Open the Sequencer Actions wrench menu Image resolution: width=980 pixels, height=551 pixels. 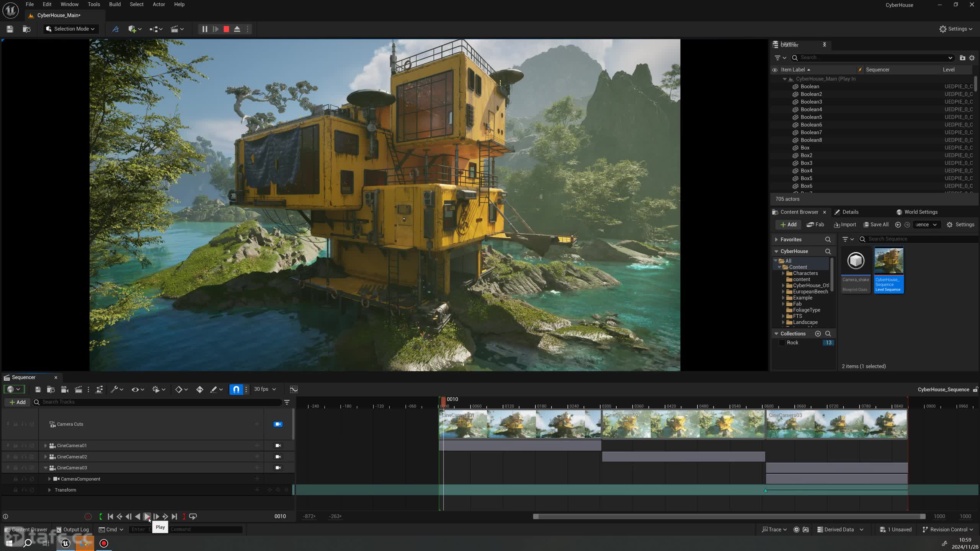point(117,390)
